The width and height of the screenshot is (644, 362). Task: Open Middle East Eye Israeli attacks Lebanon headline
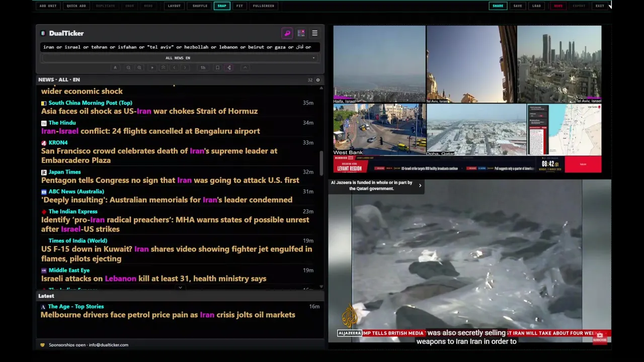click(153, 279)
